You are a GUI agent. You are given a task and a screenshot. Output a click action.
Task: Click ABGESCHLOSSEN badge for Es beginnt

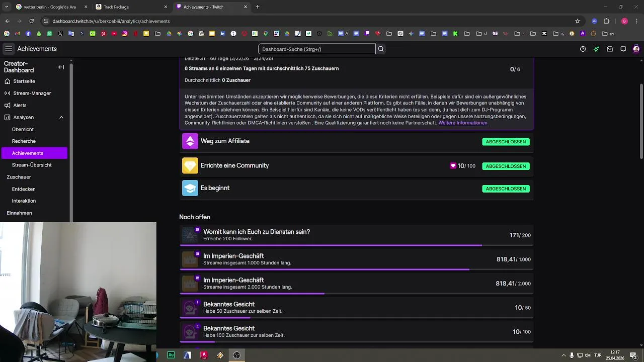click(506, 189)
